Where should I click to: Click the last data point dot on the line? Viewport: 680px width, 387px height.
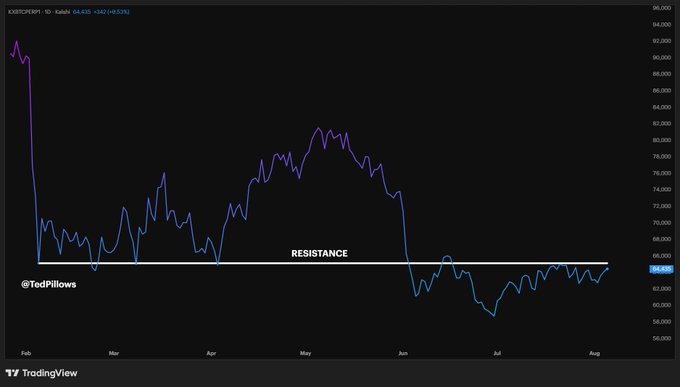tap(608, 269)
